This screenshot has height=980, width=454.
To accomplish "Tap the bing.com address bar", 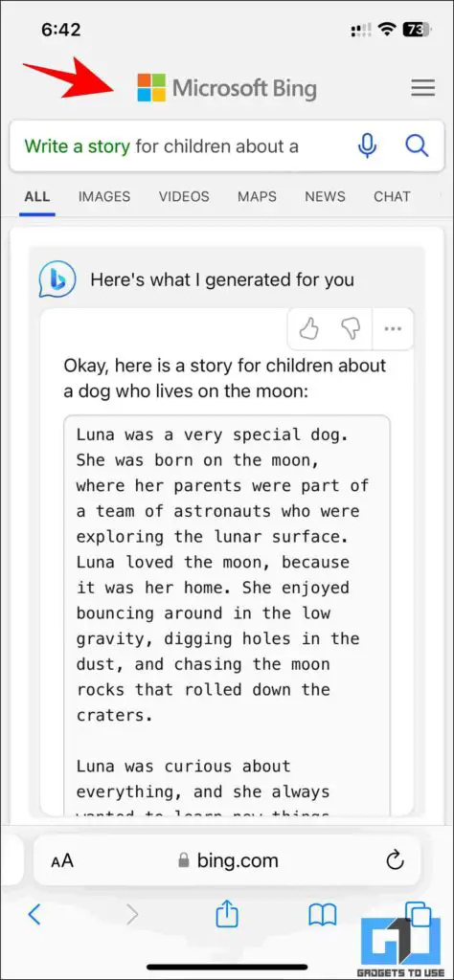I will click(227, 860).
